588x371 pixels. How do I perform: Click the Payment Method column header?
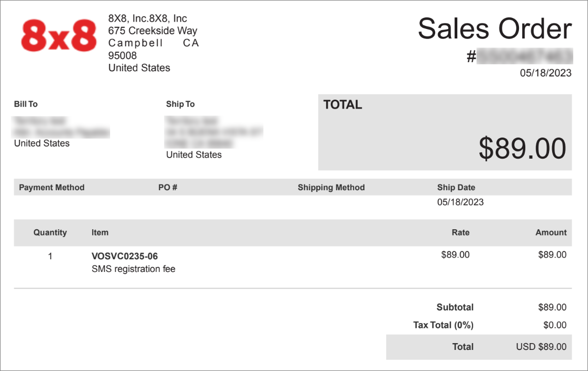[x=52, y=187]
